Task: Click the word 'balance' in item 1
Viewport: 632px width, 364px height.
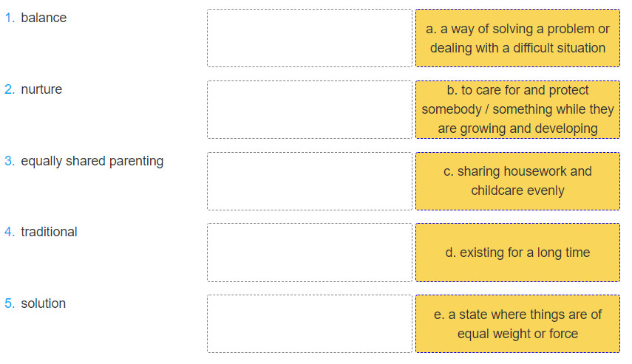Action: click(x=44, y=18)
